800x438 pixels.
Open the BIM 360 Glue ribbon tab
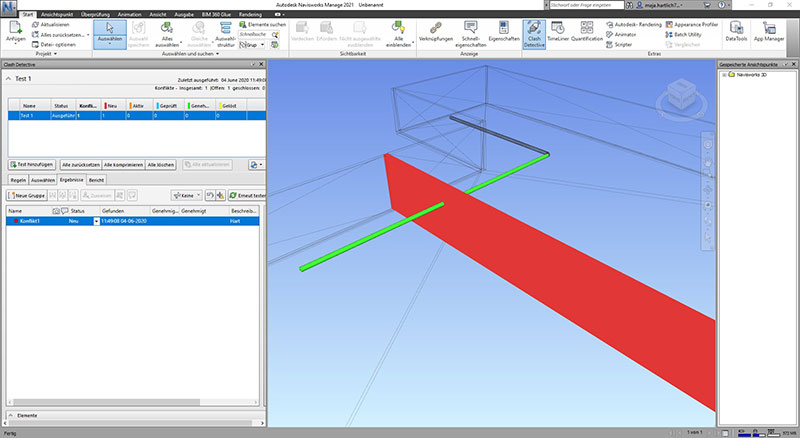[x=216, y=14]
